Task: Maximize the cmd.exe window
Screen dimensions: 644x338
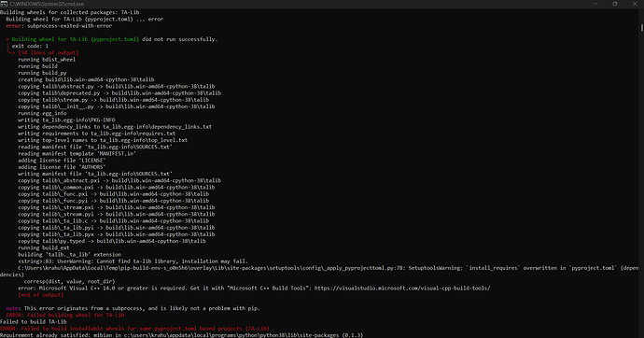Action: point(615,4)
